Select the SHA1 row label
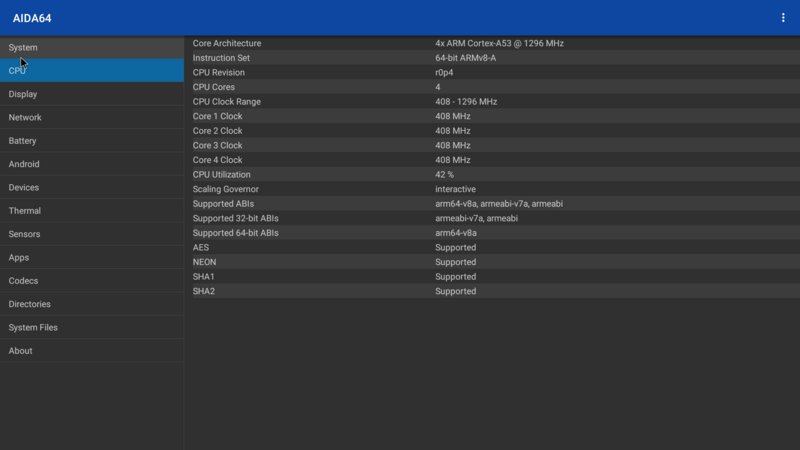The height and width of the screenshot is (450, 800). [x=204, y=277]
